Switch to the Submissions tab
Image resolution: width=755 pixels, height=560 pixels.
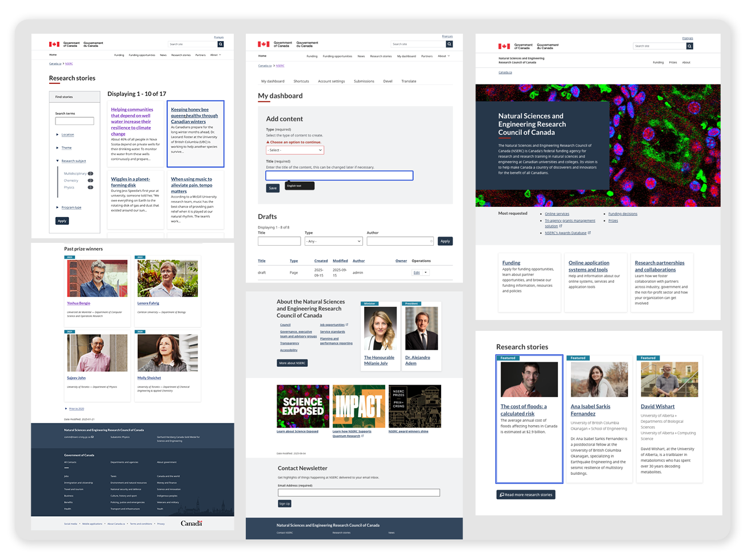[363, 81]
